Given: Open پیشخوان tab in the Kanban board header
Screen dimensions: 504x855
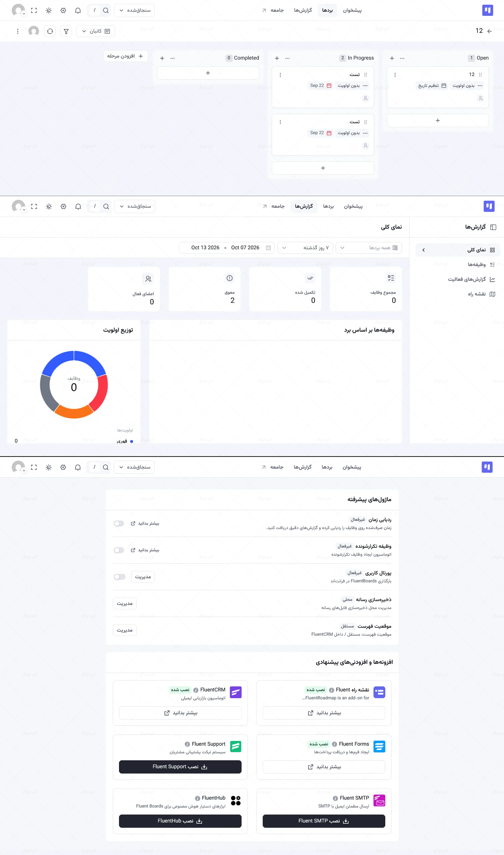Looking at the screenshot, I should (x=352, y=11).
